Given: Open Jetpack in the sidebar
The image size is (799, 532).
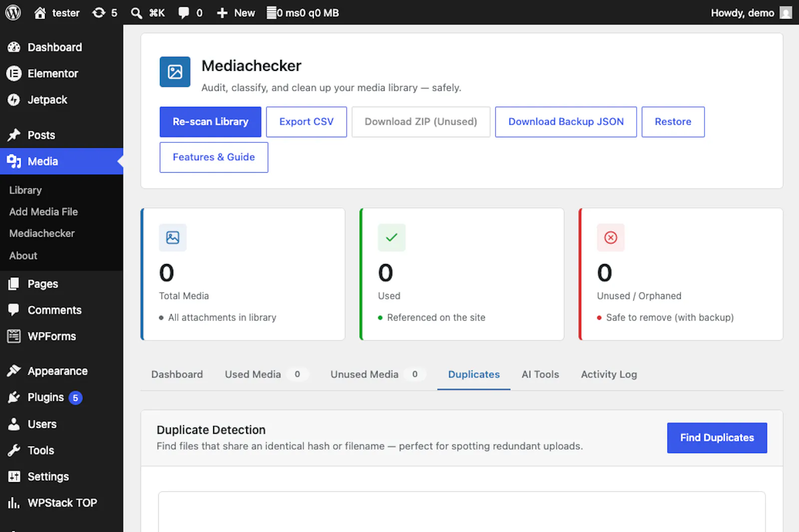Looking at the screenshot, I should tap(61, 100).
